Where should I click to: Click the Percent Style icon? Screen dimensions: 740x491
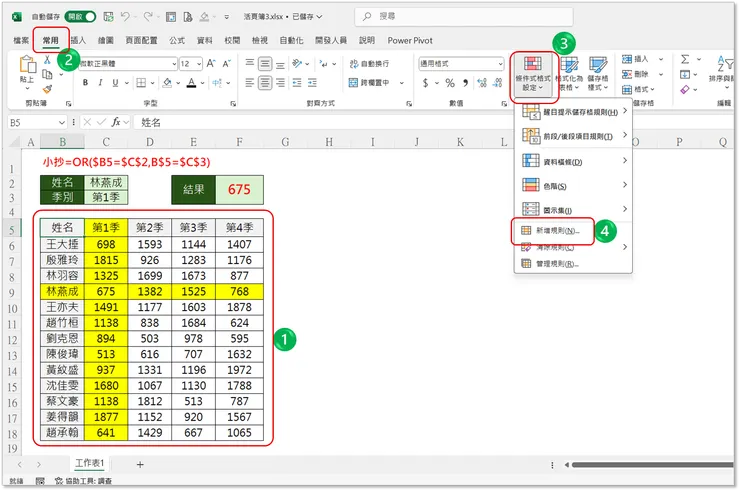(x=450, y=83)
